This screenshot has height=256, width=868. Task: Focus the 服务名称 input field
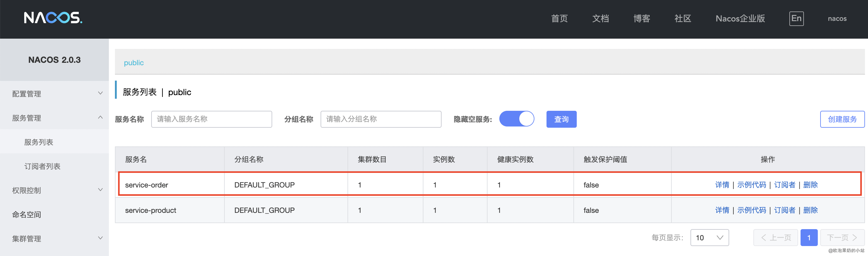pos(212,119)
